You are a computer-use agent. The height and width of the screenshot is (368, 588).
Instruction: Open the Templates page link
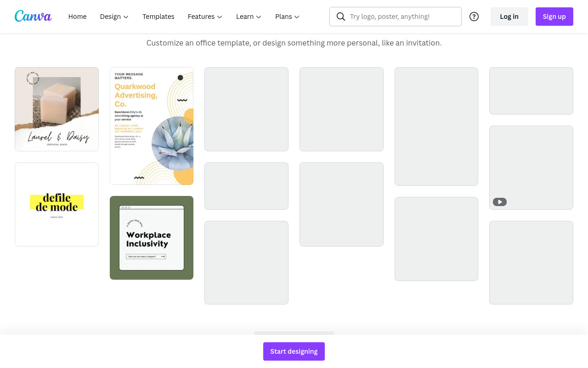[x=158, y=17]
